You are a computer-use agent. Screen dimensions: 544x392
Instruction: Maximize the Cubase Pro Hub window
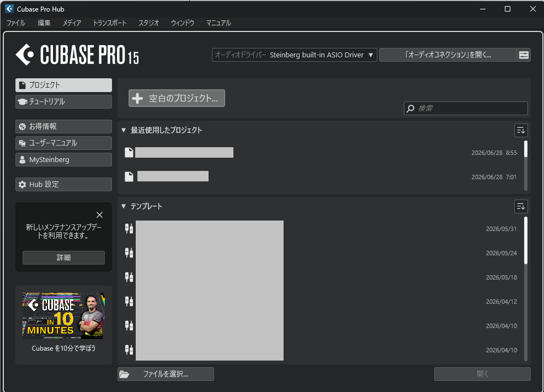point(508,9)
